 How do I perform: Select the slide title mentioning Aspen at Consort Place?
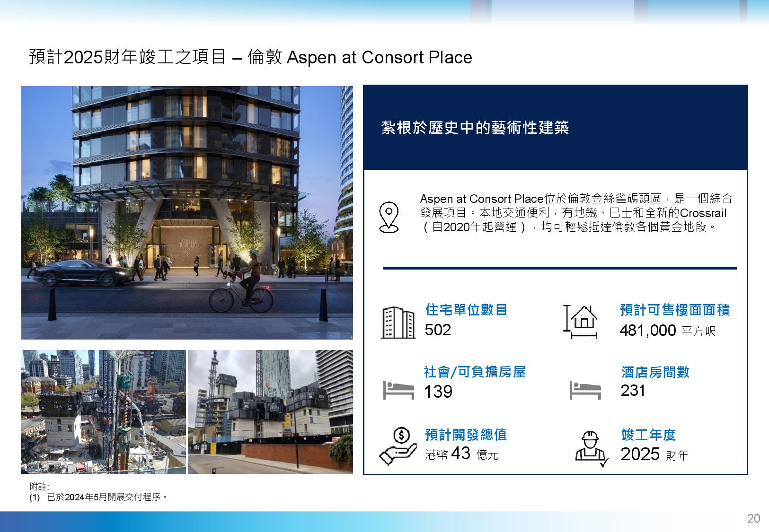coord(250,57)
